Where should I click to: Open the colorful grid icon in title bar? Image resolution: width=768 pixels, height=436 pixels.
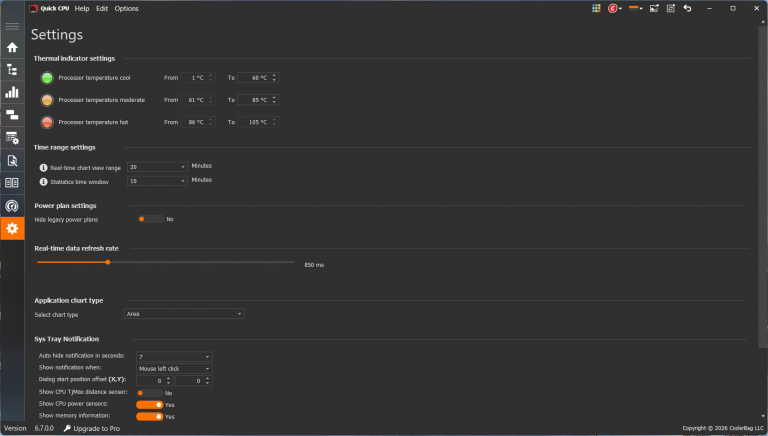tap(596, 8)
